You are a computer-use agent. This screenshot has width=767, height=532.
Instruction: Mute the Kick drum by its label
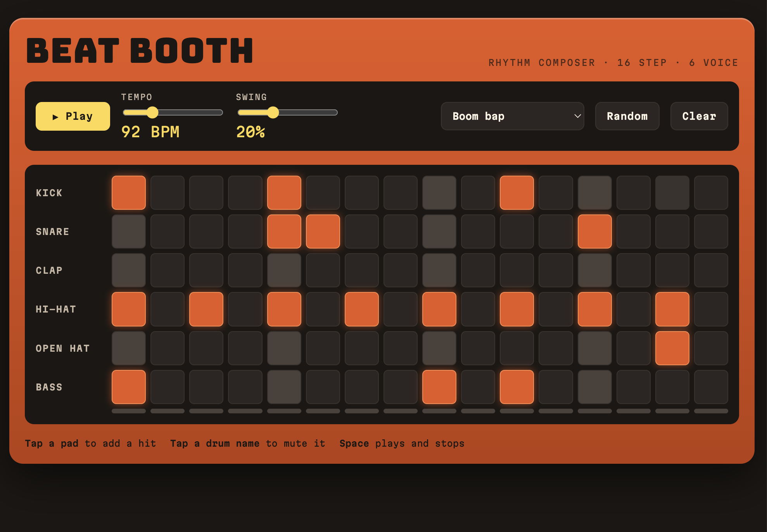point(49,193)
